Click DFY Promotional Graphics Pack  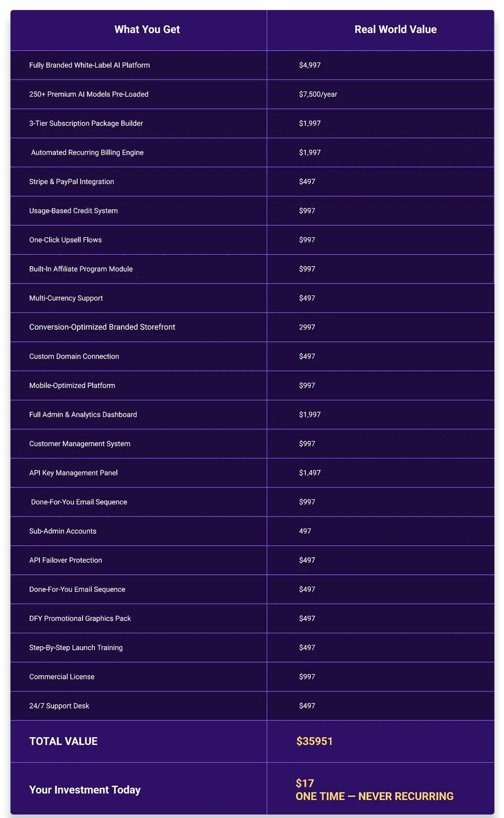pos(80,618)
